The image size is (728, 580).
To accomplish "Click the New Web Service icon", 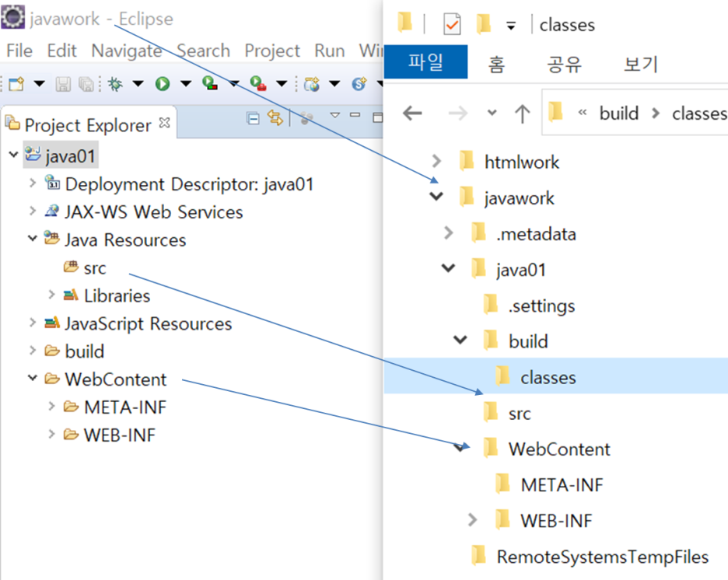I will (x=359, y=83).
